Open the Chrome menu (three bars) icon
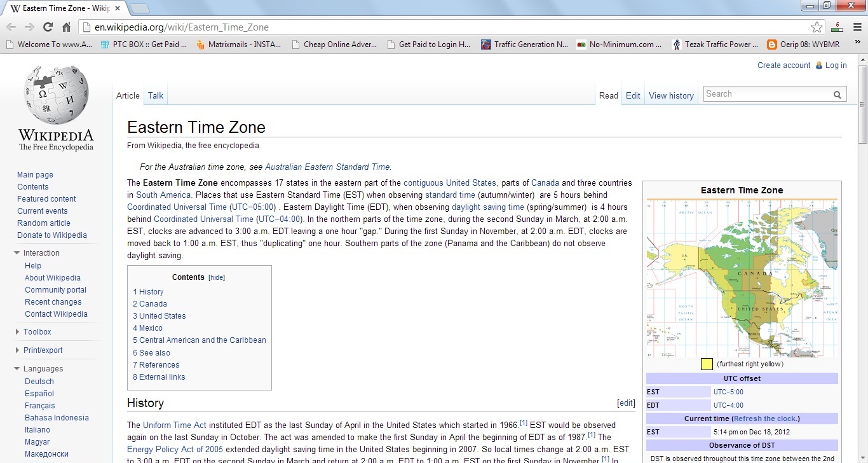 click(856, 27)
